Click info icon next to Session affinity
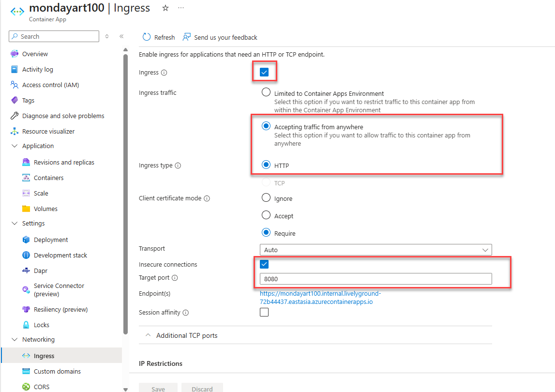The height and width of the screenshot is (392, 555). point(186,313)
